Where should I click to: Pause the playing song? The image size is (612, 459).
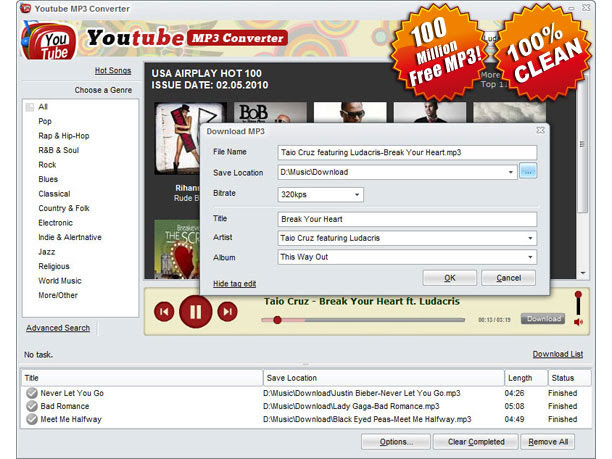click(196, 311)
